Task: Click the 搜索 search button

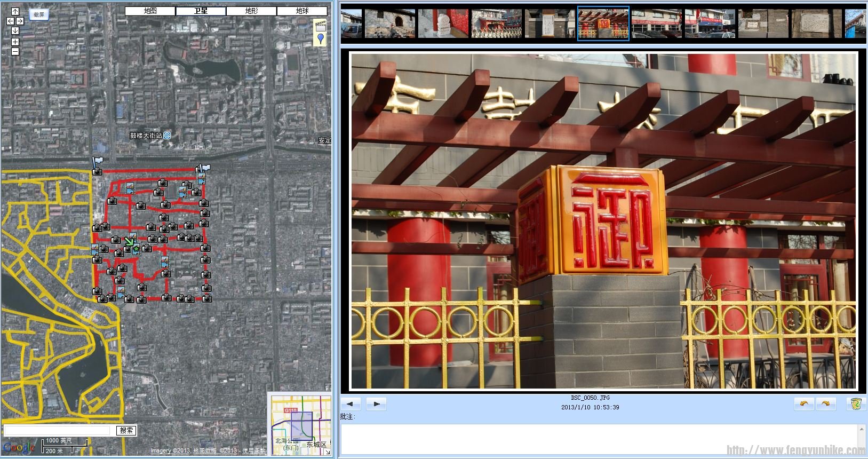Action: click(x=126, y=430)
